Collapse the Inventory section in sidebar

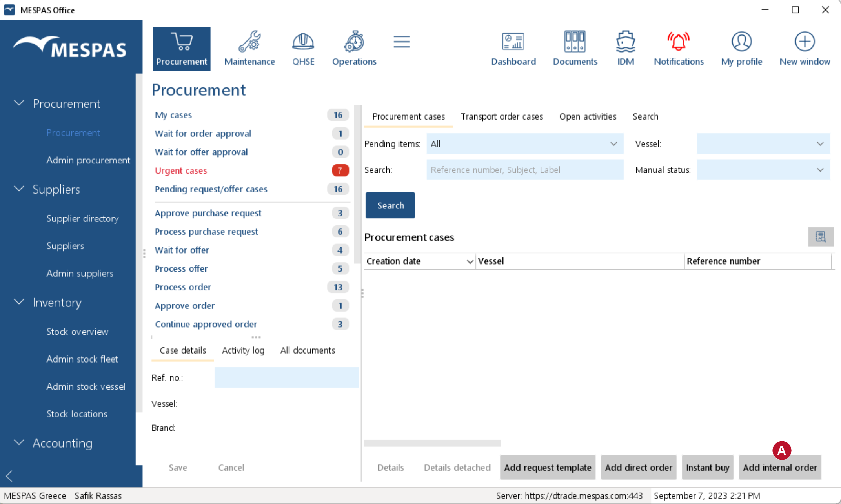pos(19,302)
